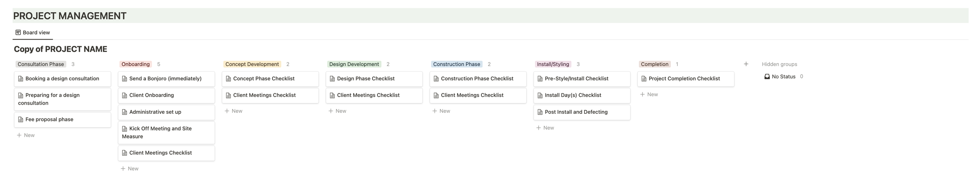
Task: Click the Consultation Phase group label
Action: coord(41,64)
